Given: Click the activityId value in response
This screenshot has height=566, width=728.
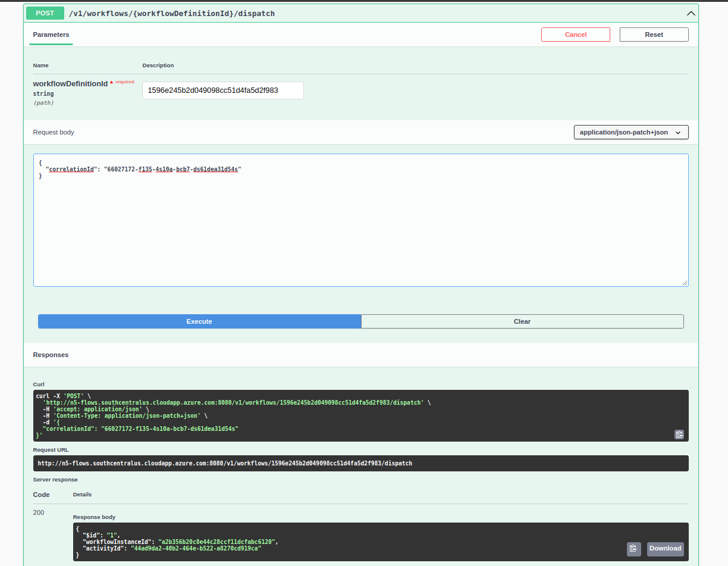Looking at the screenshot, I should [x=195, y=548].
